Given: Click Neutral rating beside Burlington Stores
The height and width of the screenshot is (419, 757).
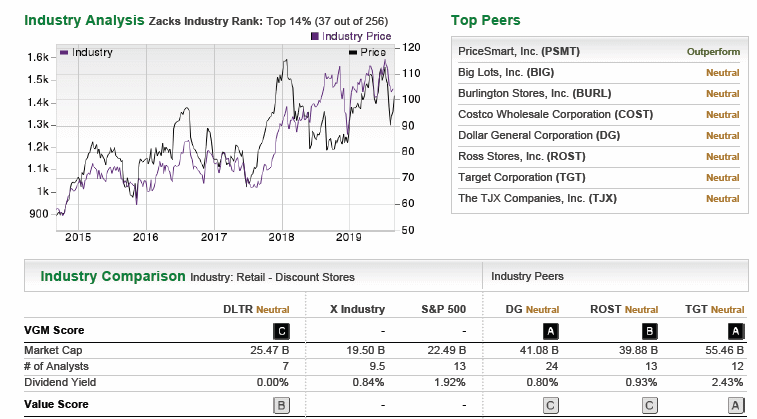Looking at the screenshot, I should (x=723, y=94).
